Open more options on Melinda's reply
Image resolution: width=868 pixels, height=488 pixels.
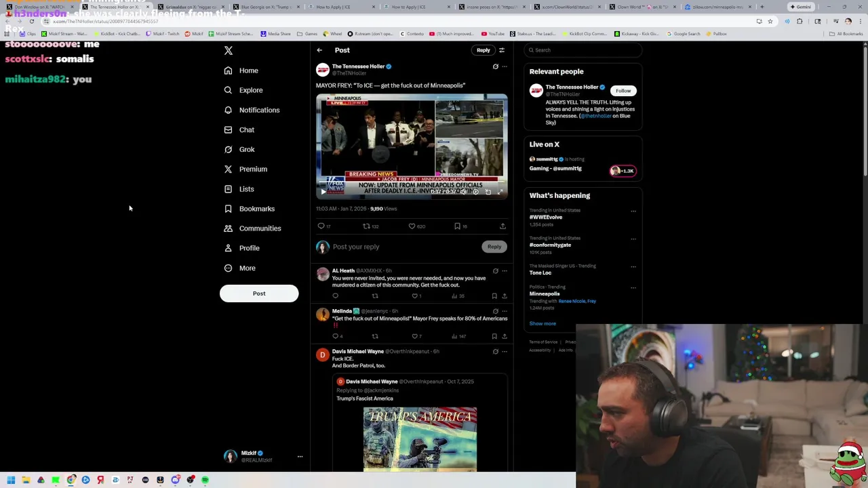coord(504,311)
